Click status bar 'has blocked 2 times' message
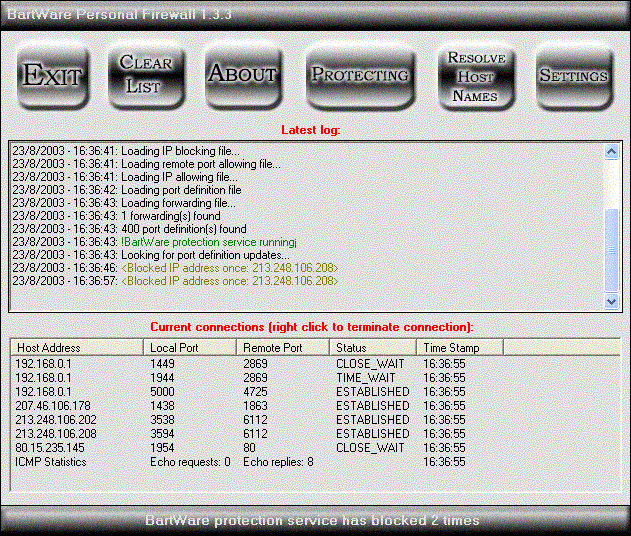631x536 pixels. (x=312, y=520)
